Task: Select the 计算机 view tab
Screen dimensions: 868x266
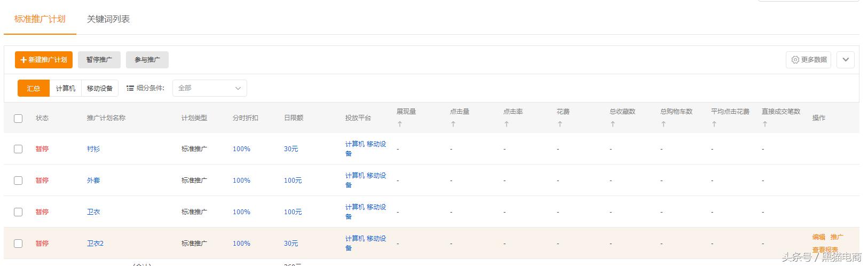Action: click(x=66, y=88)
